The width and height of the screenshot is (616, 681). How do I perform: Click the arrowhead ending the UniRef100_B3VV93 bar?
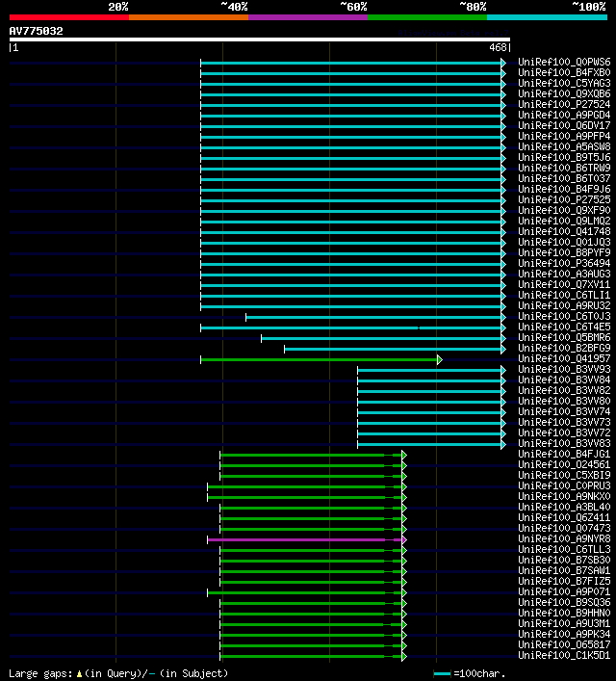coord(503,371)
